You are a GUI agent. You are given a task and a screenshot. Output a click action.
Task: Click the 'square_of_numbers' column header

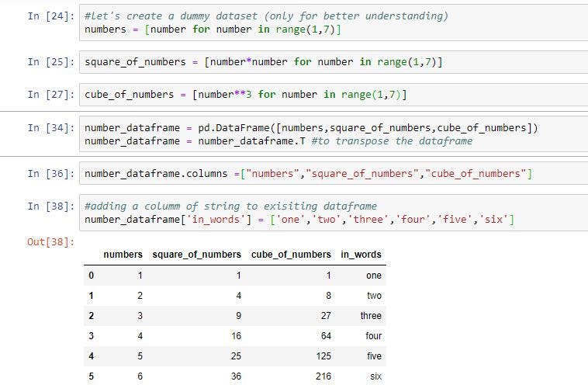point(196,255)
